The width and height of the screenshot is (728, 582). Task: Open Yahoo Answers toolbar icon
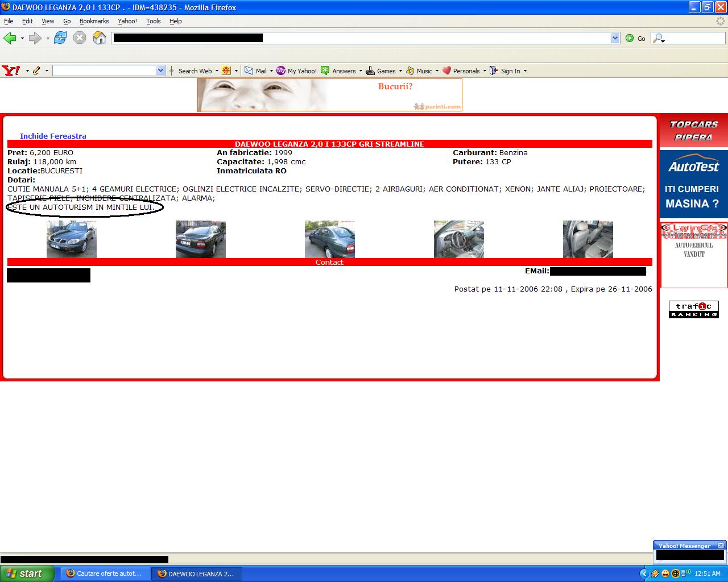(x=338, y=71)
